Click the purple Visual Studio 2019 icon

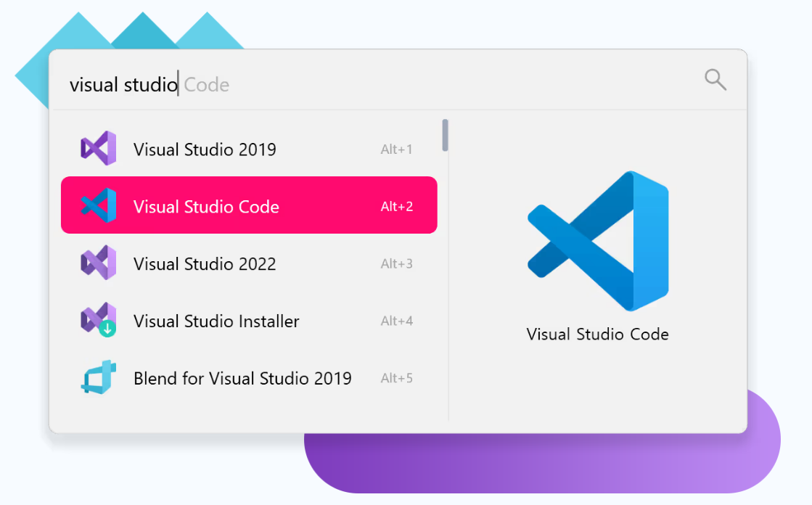pyautogui.click(x=98, y=149)
